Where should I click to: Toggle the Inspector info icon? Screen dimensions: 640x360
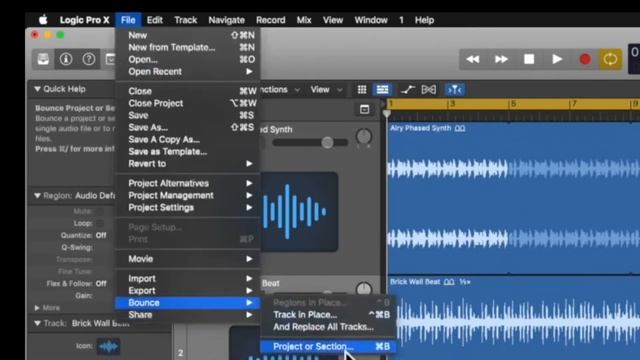(66, 59)
